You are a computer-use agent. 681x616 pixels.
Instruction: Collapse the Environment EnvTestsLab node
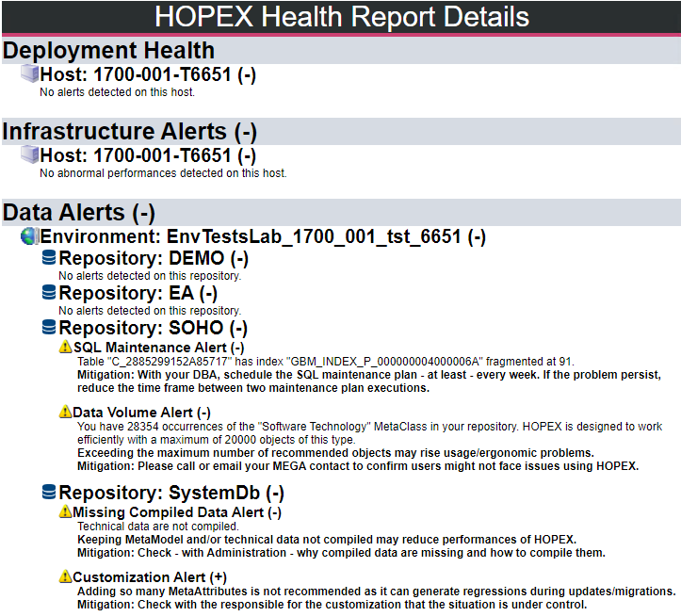pyautogui.click(x=477, y=237)
